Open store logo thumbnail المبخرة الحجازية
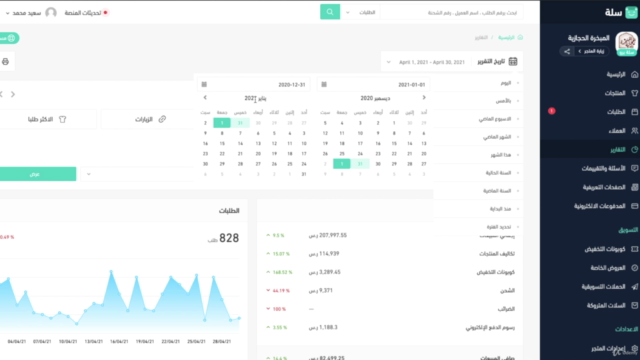Viewport: 640px width, 360px height. tap(626, 43)
